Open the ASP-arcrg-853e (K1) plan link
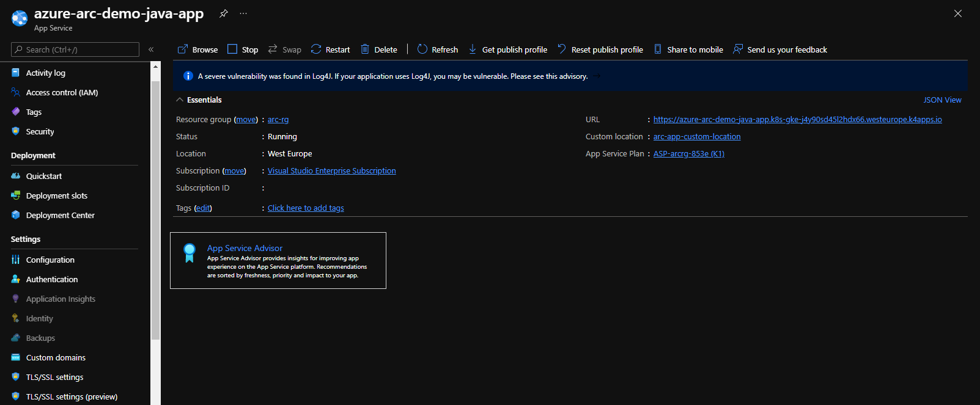 tap(689, 154)
